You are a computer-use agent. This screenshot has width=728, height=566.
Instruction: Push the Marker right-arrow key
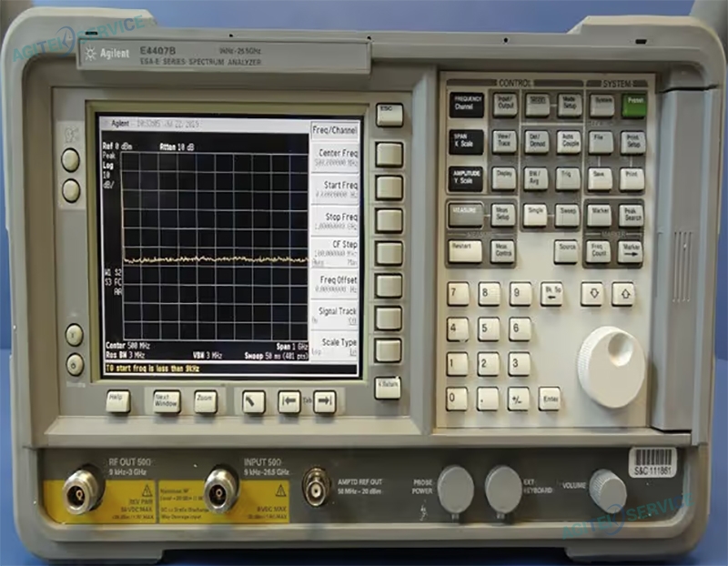click(631, 252)
